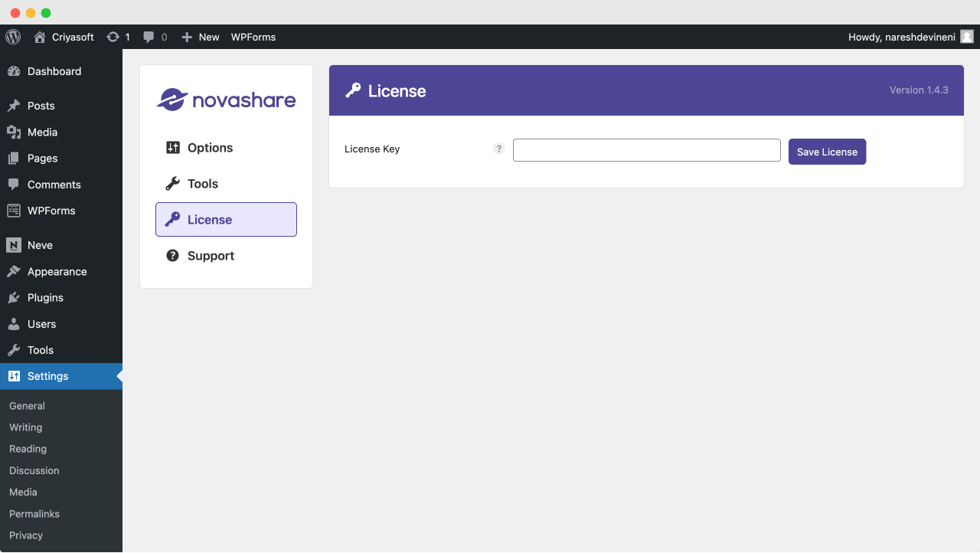Image resolution: width=980 pixels, height=553 pixels.
Task: Click the white key icon in License header
Action: 353,90
